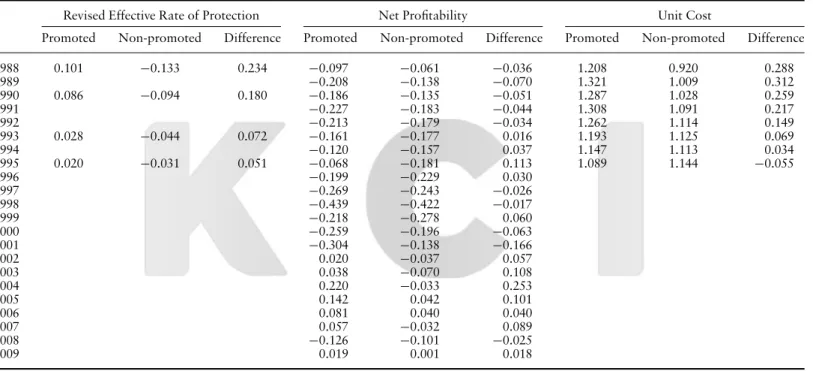Select the 0.253 difference value
The image size is (813, 371).
click(x=517, y=286)
